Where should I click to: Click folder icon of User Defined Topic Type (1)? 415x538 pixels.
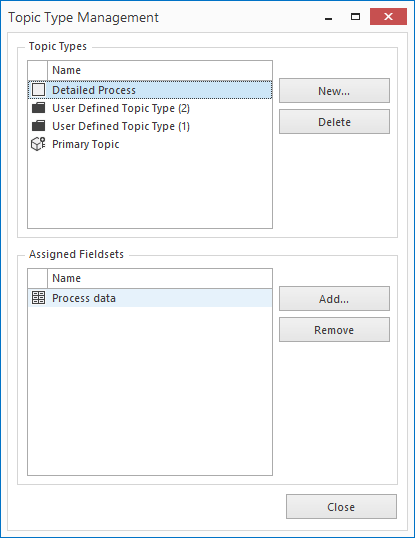(38, 126)
